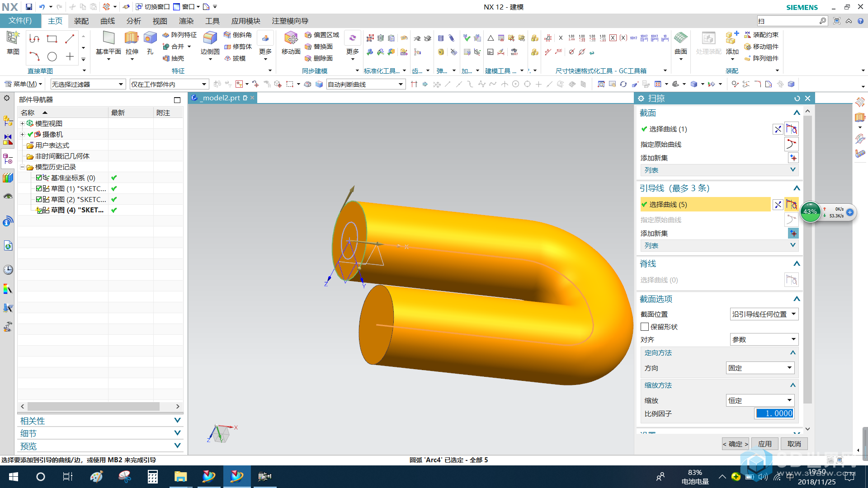Open the 菜单(M) menu button

24,84
